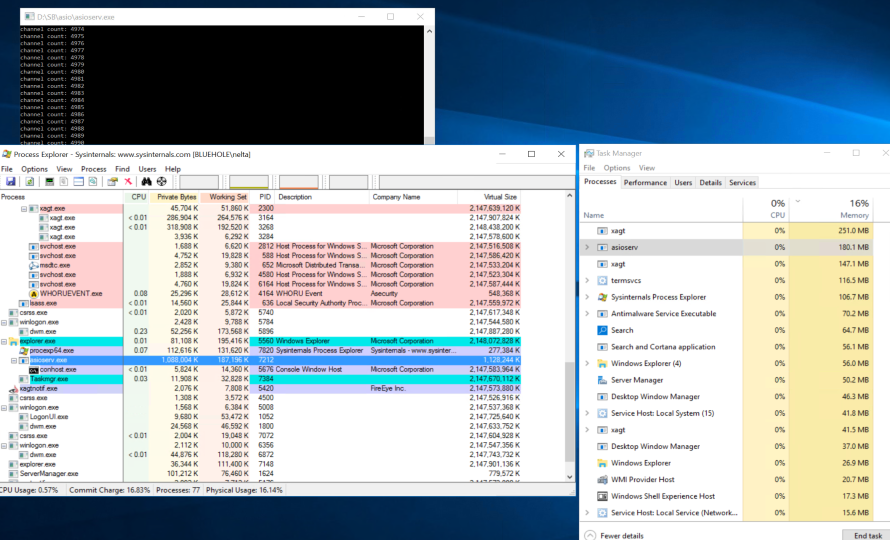The width and height of the screenshot is (890, 540).
Task: Click the Search magnifier icon in Task Manager
Action: pos(602,330)
